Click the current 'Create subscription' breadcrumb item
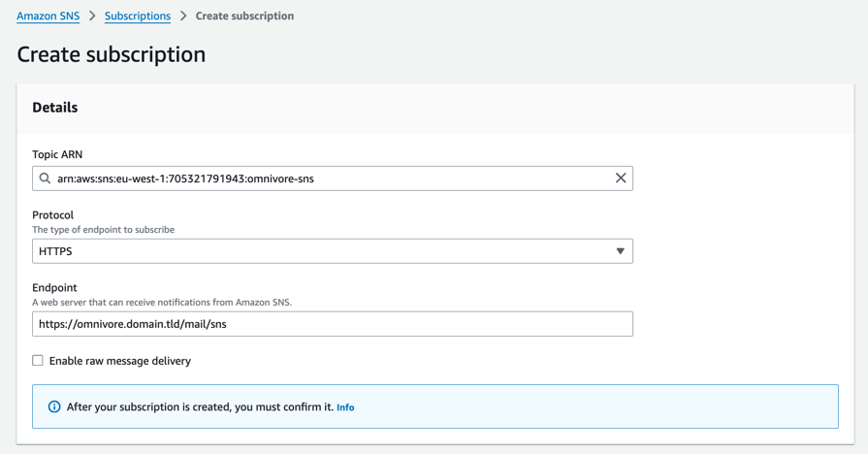 click(244, 16)
